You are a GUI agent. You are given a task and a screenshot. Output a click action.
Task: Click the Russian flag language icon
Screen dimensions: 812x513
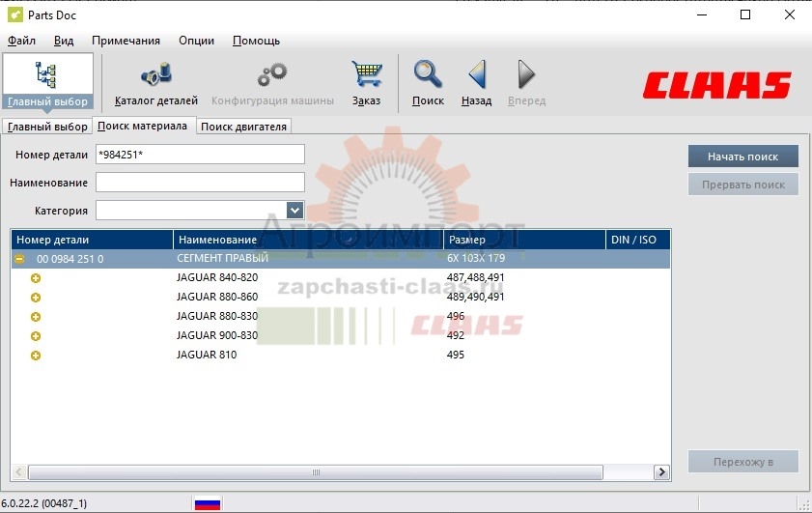click(x=208, y=503)
